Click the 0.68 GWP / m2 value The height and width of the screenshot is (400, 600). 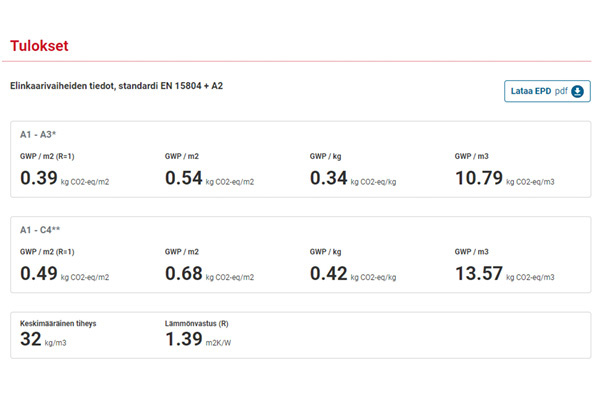(x=183, y=273)
